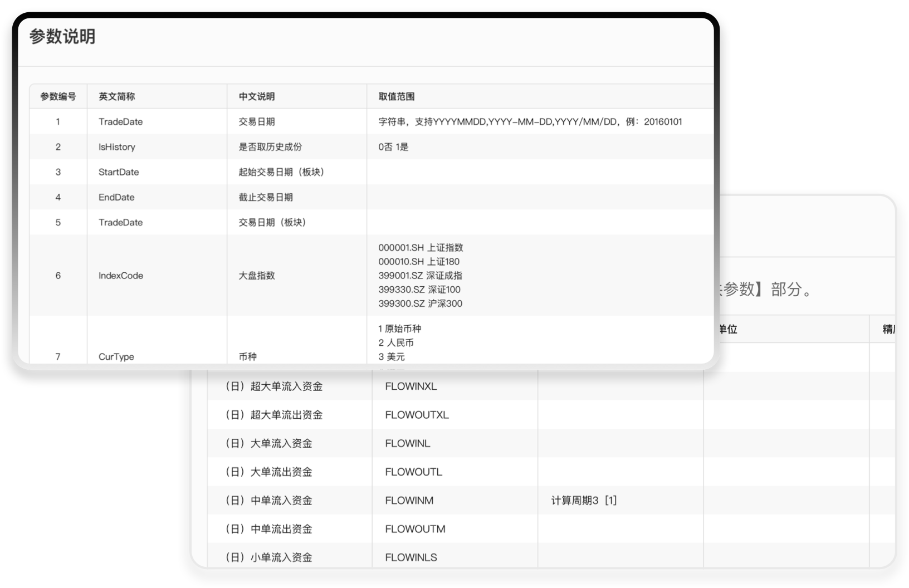This screenshot has height=588, width=909.
Task: Click FLOWOUTM code in back window
Action: (415, 529)
